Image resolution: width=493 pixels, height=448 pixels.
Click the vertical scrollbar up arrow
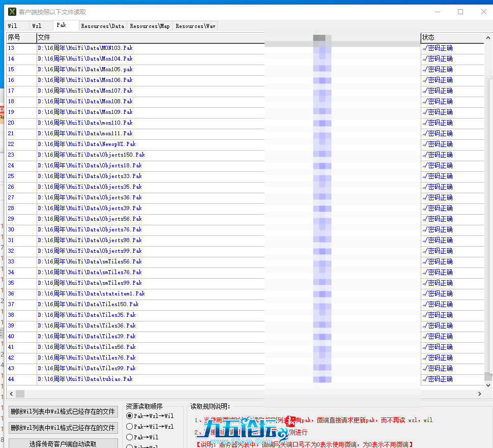(488, 38)
